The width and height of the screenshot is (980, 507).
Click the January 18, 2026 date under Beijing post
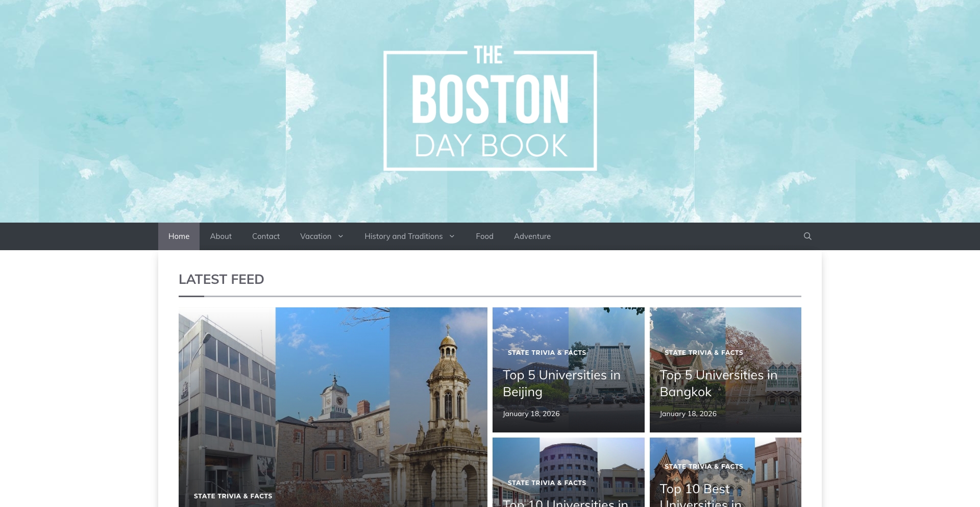coord(531,414)
